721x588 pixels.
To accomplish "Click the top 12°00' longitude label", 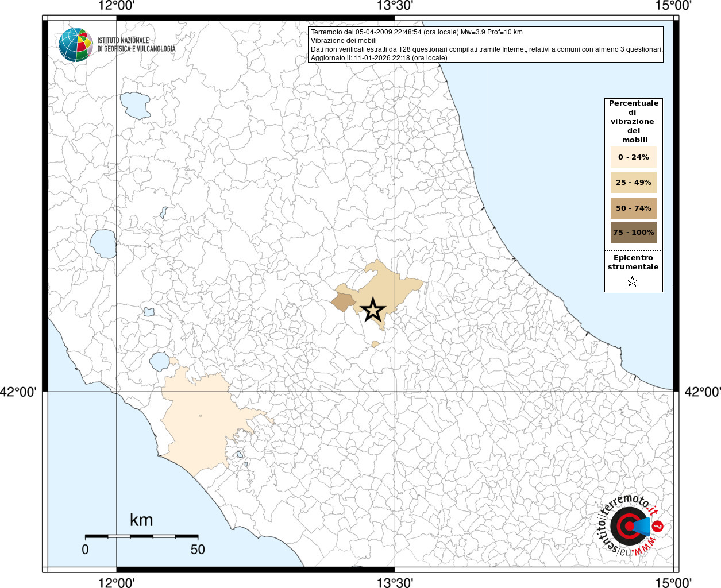I will coord(117,6).
